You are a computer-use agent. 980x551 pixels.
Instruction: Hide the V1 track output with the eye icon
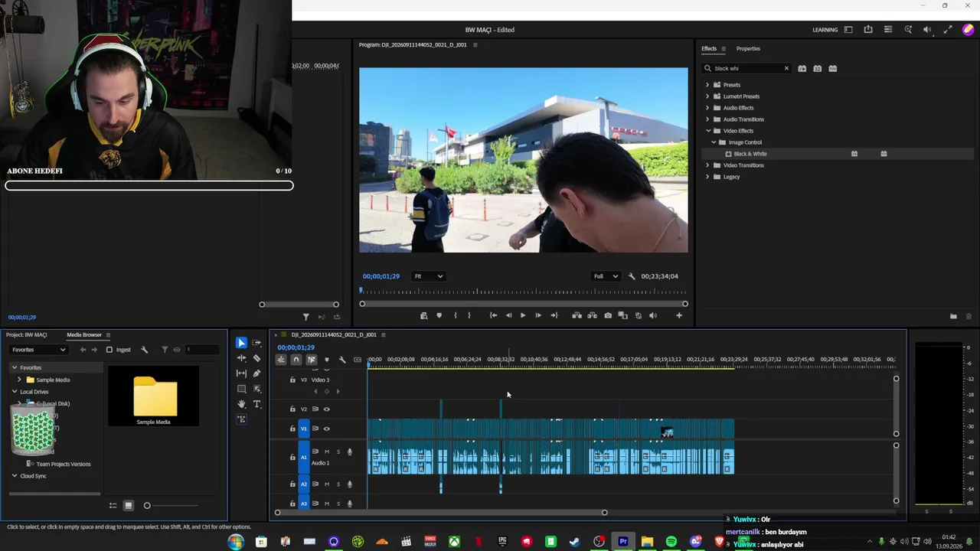click(x=327, y=429)
